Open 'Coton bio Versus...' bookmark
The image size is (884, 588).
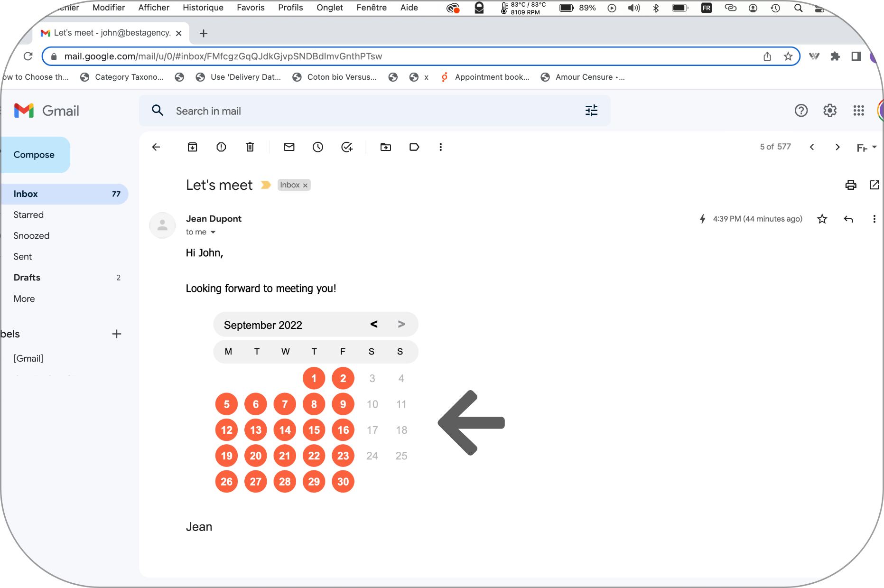click(x=335, y=77)
